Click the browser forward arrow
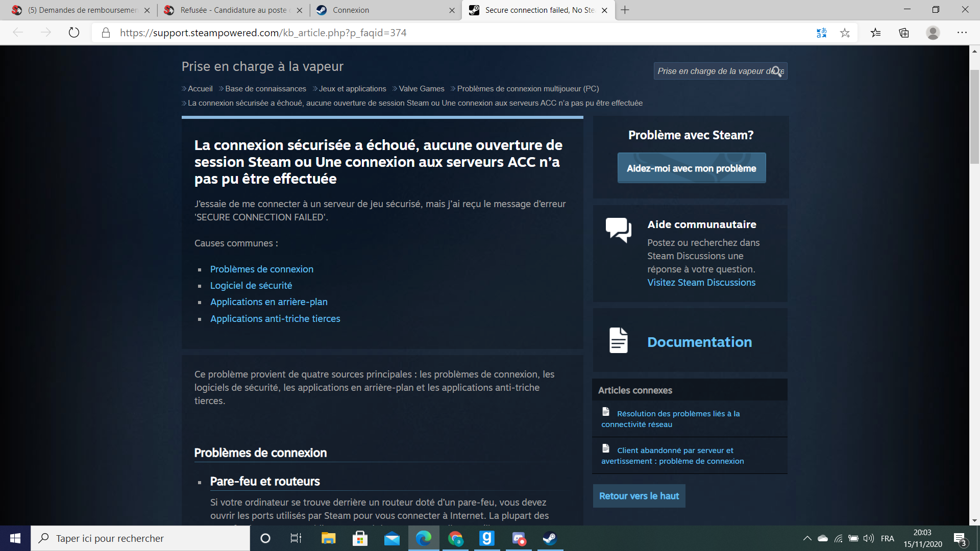The image size is (980, 551). (x=46, y=33)
